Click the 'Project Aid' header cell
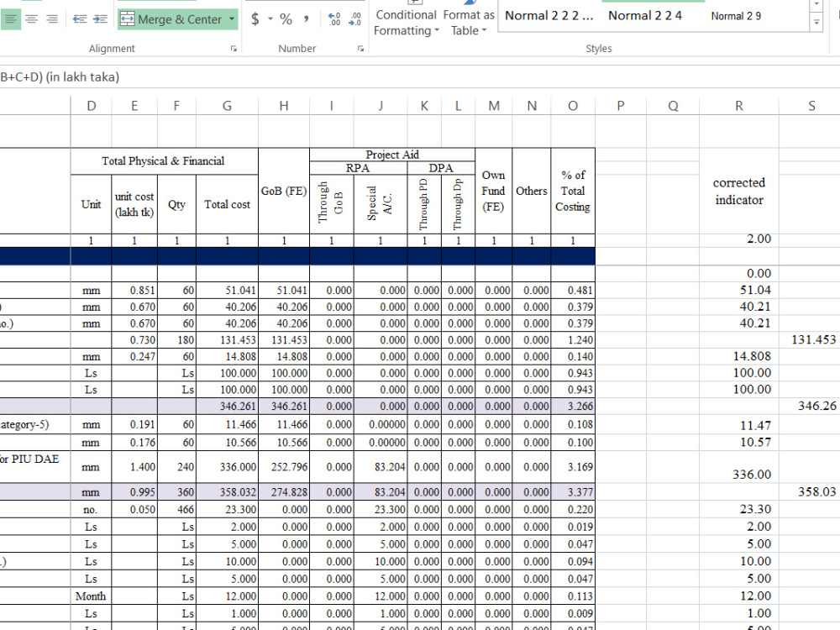The image size is (840, 630). [x=392, y=155]
